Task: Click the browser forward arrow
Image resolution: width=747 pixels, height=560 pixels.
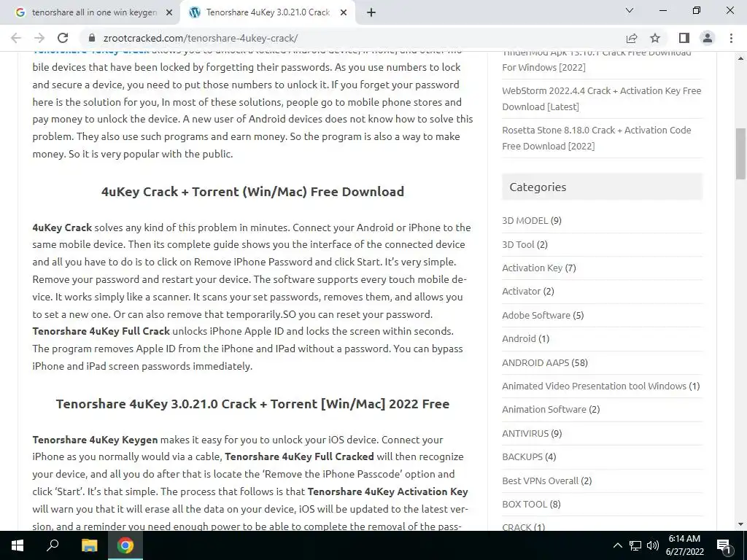Action: (39, 38)
